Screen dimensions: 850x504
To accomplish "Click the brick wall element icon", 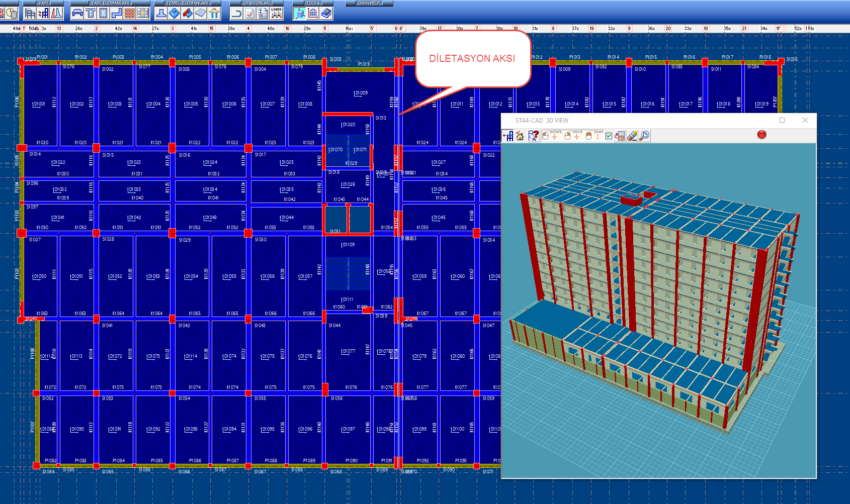I will pos(129,14).
